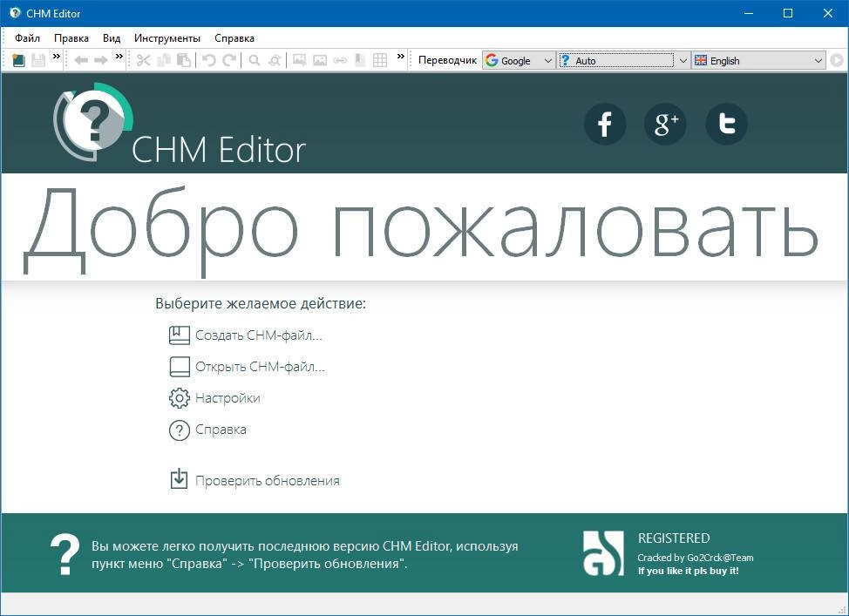Click the translate play button at toolbar end

tap(837, 60)
